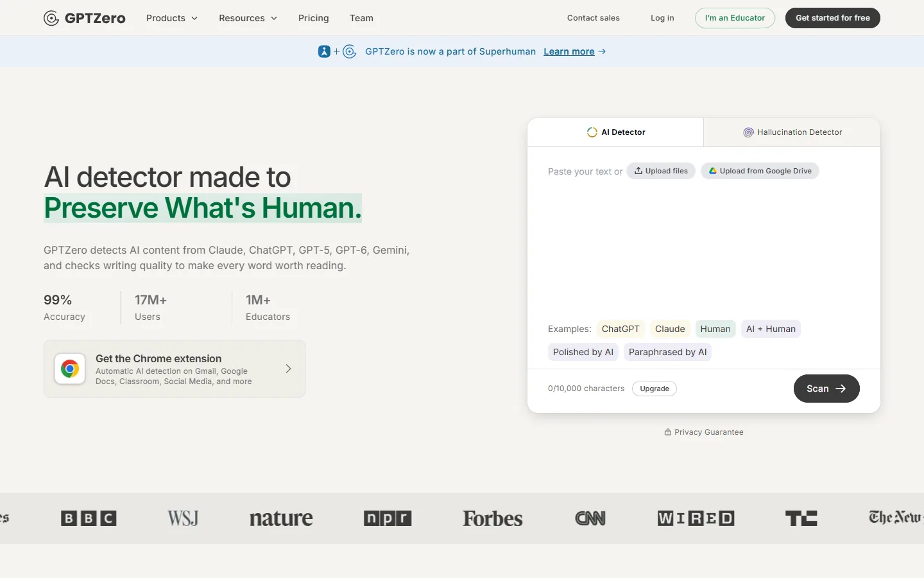Screen dimensions: 924x578
Task: Click the WSJ logo
Action: (x=183, y=518)
